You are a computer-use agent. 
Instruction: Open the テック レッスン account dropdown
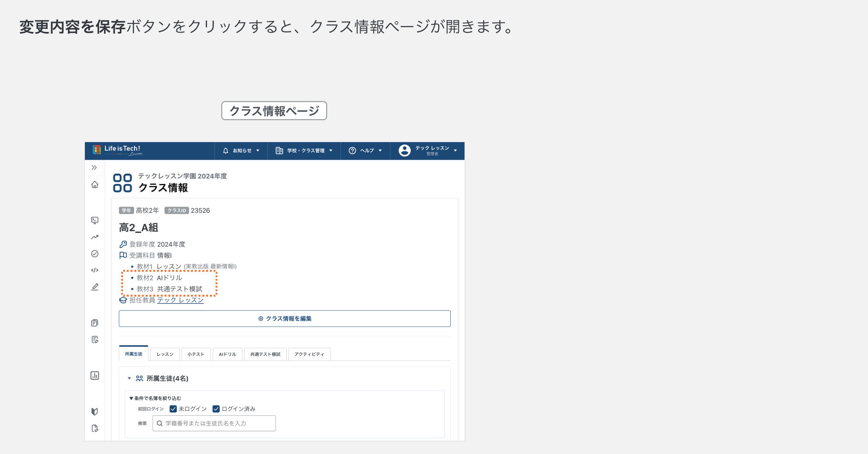(x=428, y=151)
